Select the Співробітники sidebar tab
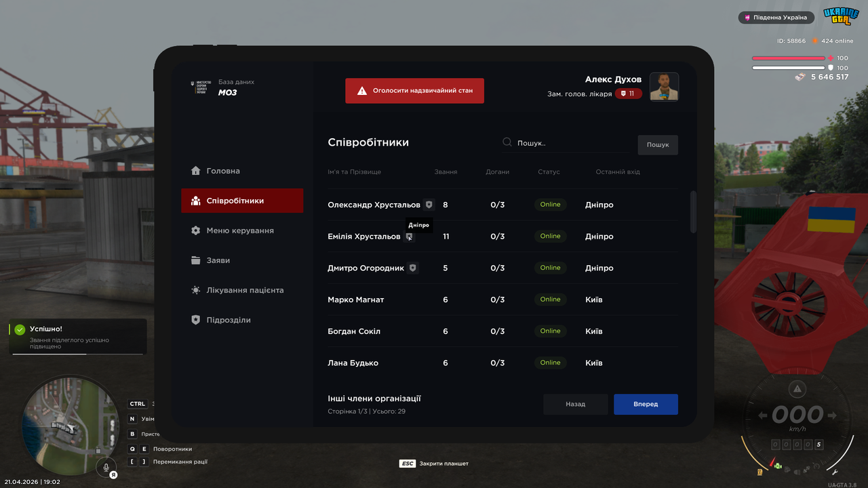The height and width of the screenshot is (488, 868). click(242, 201)
